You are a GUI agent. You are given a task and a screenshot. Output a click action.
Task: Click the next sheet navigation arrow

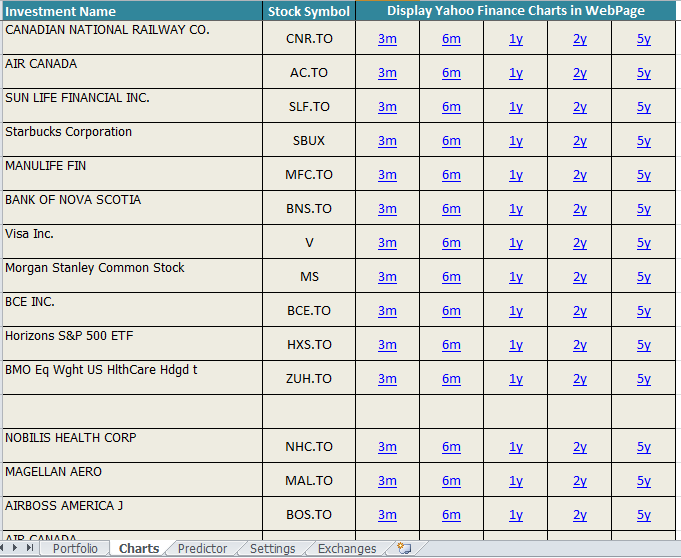pyautogui.click(x=15, y=548)
